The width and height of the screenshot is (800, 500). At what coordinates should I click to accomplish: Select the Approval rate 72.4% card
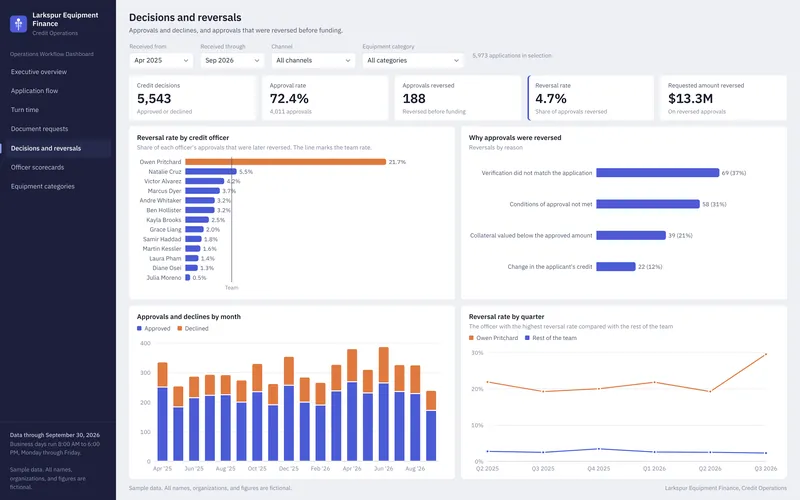[325, 98]
